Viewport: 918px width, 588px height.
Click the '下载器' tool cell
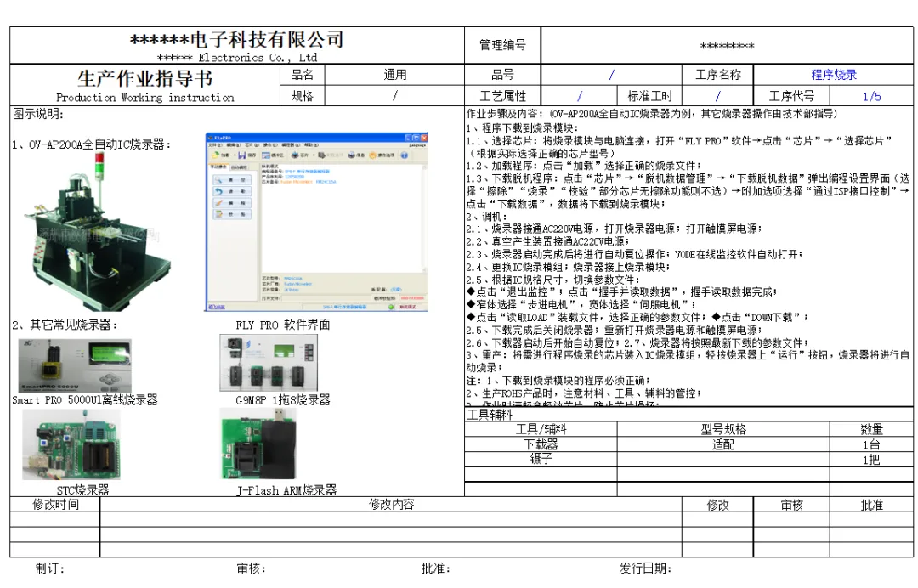[541, 444]
